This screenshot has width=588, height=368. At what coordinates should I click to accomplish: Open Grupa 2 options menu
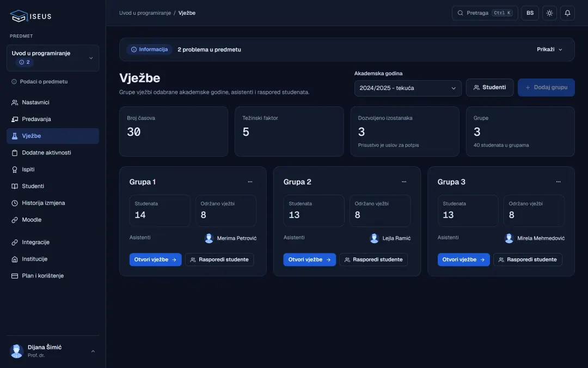[404, 182]
